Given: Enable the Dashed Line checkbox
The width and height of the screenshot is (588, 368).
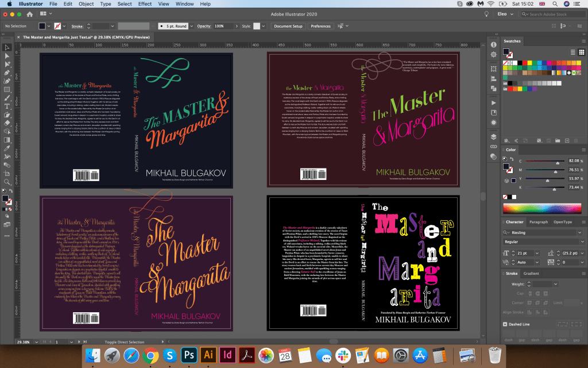Looking at the screenshot, I should (505, 324).
